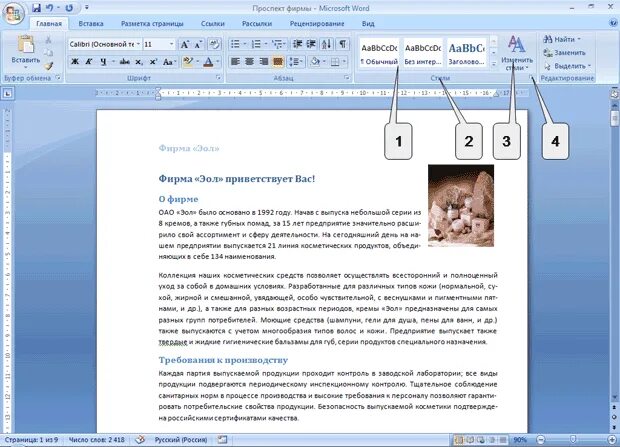Image resolution: width=620 pixels, height=447 pixels.
Task: Click the tab selector at ruler corner
Action: point(8,93)
